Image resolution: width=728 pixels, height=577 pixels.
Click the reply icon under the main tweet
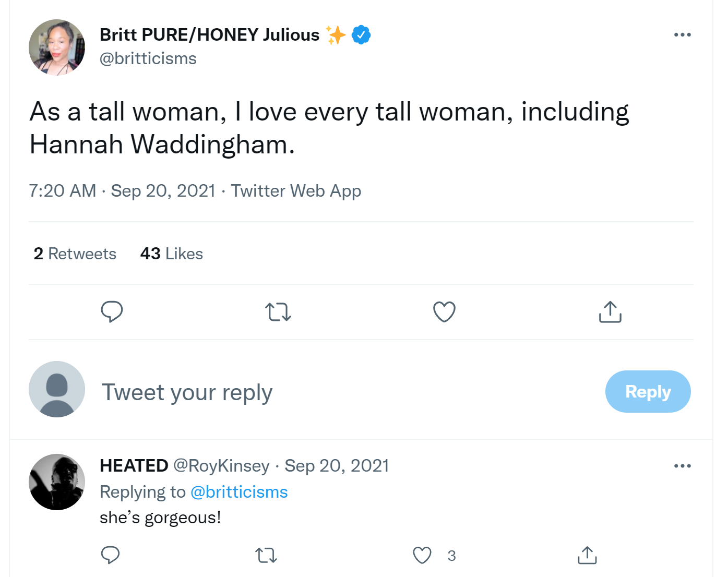pyautogui.click(x=112, y=312)
